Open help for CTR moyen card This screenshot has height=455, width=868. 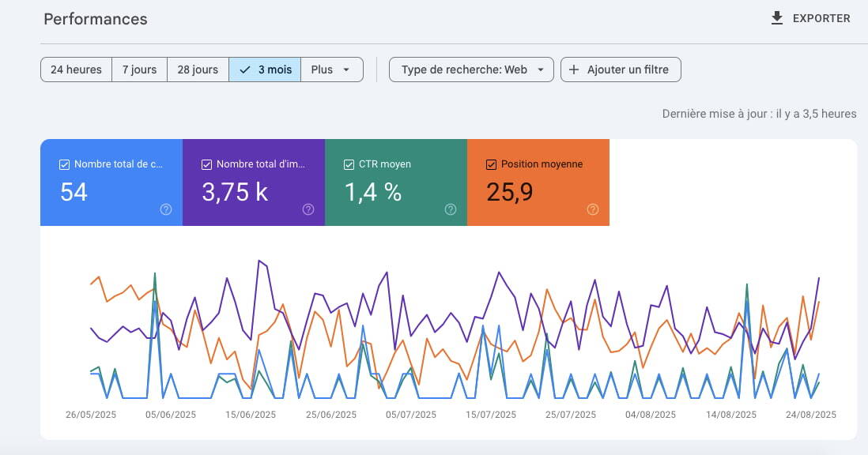[450, 209]
